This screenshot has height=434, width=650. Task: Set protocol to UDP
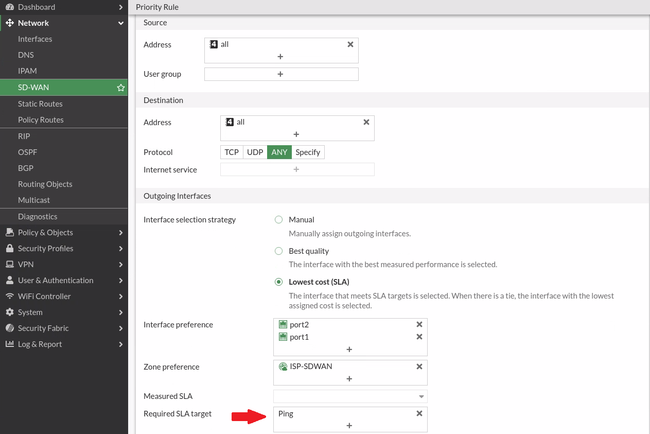[255, 152]
